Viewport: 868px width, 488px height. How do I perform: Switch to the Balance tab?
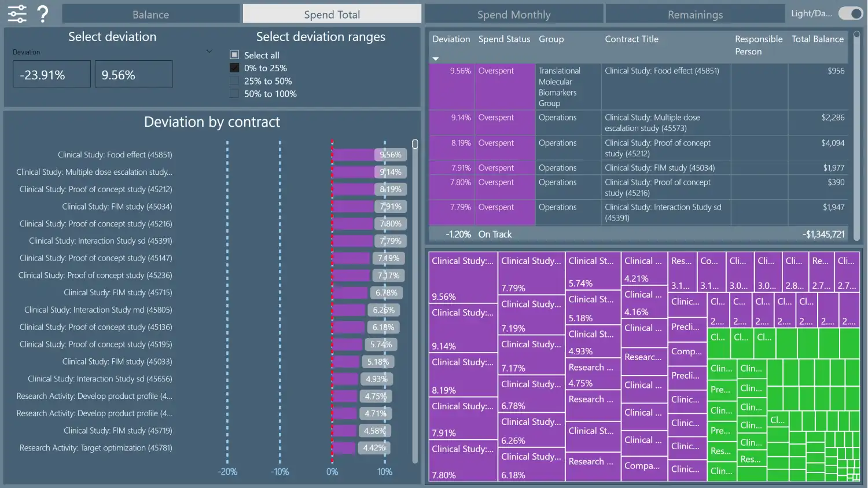tap(150, 14)
